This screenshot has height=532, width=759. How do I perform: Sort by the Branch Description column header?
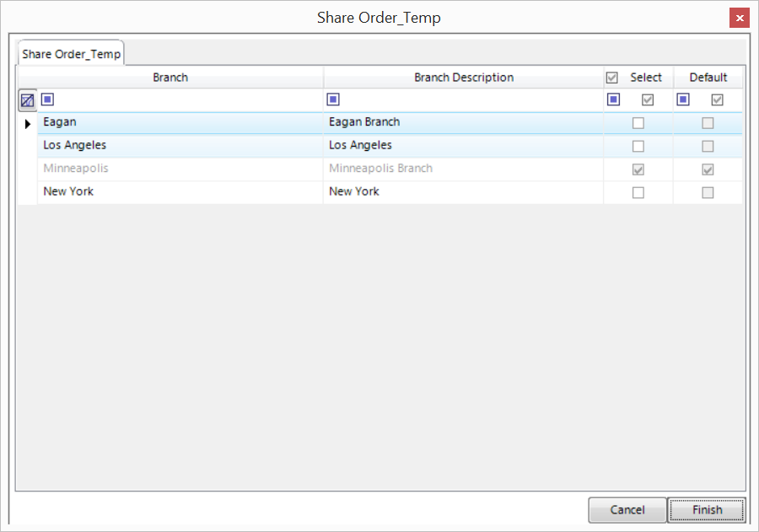(x=463, y=78)
